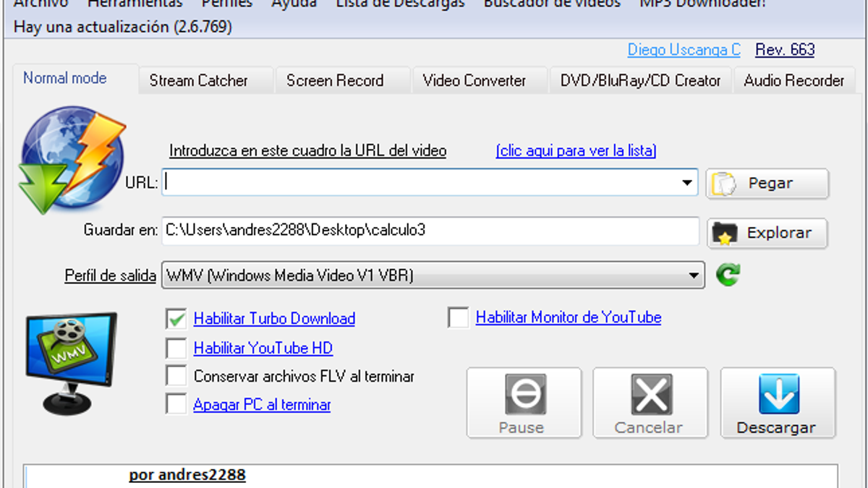
Task: Switch to the Audio Recorder tab
Action: click(x=794, y=81)
